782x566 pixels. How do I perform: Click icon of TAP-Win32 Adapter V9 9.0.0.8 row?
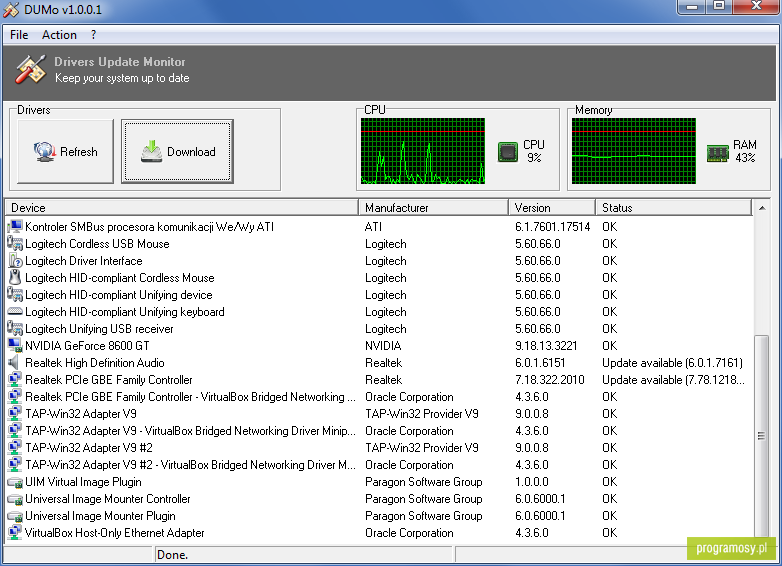click(15, 413)
